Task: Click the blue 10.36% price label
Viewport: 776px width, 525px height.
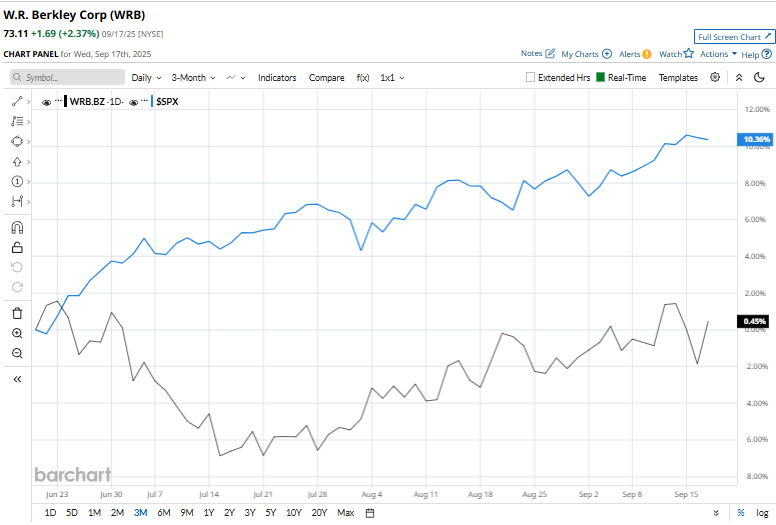Action: pos(755,140)
